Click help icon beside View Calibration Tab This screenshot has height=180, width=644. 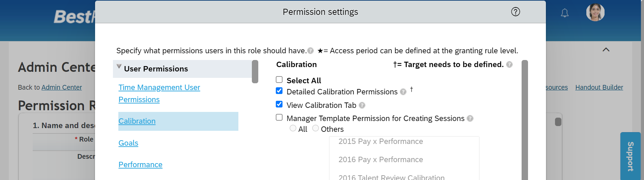click(362, 106)
